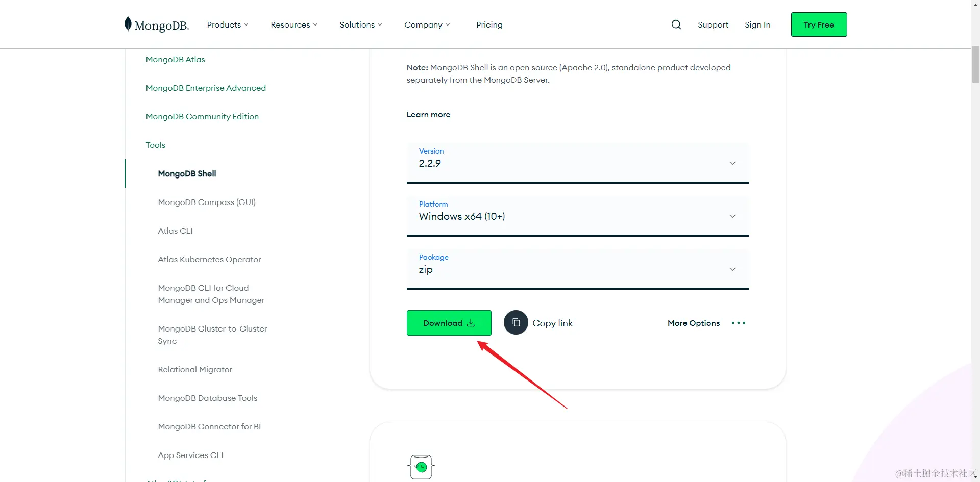Click the Company chevron arrow
980x482 pixels.
coord(448,24)
